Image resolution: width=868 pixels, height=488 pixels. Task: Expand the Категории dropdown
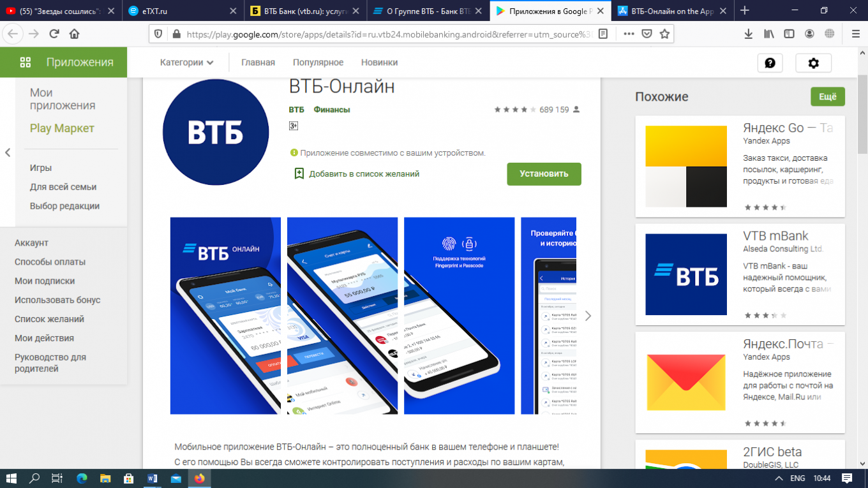click(x=186, y=63)
